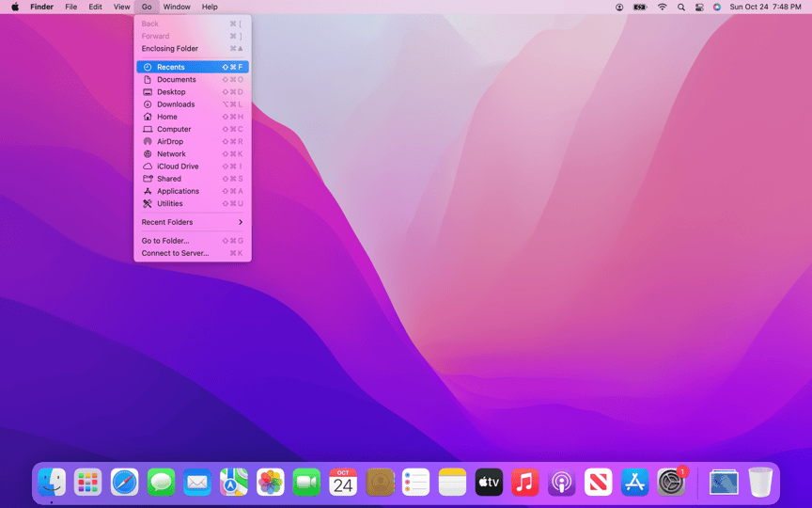Launch Safari from the Dock
The width and height of the screenshot is (812, 508).
coord(124,483)
